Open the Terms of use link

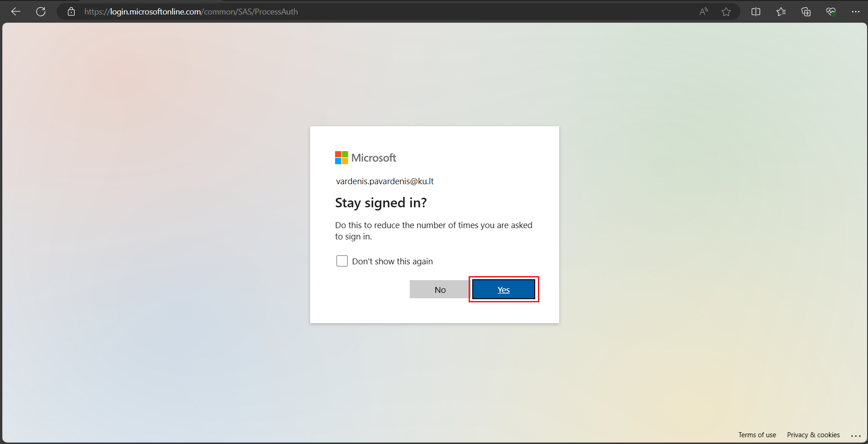tap(757, 435)
